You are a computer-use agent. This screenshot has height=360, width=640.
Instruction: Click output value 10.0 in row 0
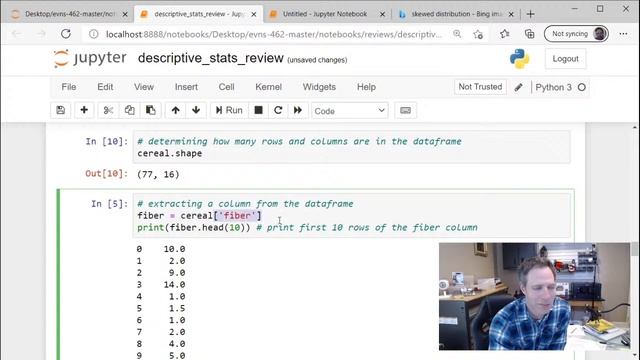pyautogui.click(x=174, y=249)
